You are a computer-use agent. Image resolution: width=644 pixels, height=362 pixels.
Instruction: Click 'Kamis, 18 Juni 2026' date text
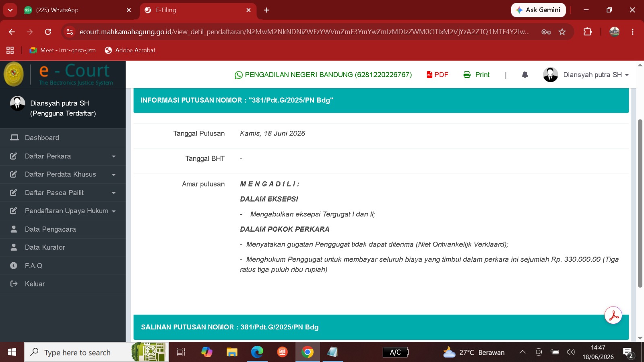click(272, 134)
